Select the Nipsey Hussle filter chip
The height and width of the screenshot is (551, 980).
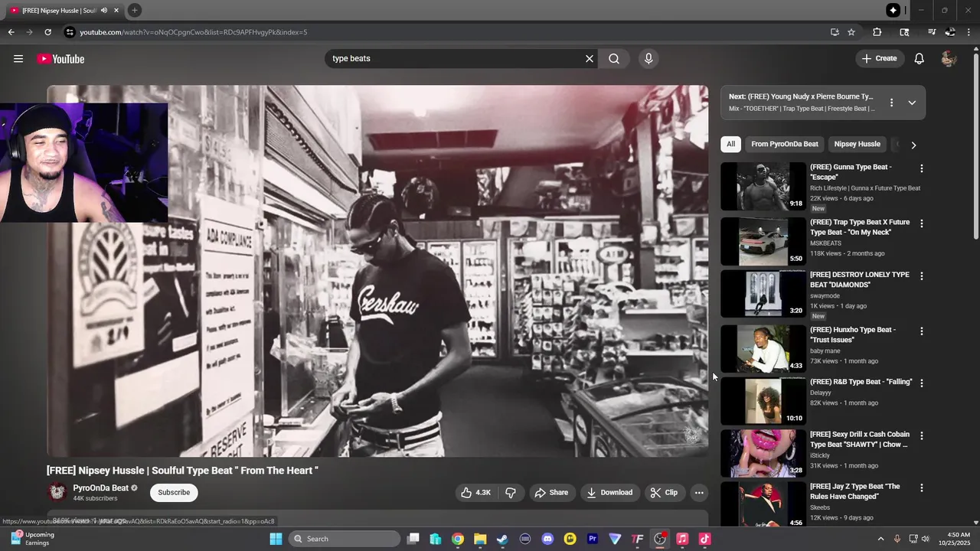pos(857,144)
